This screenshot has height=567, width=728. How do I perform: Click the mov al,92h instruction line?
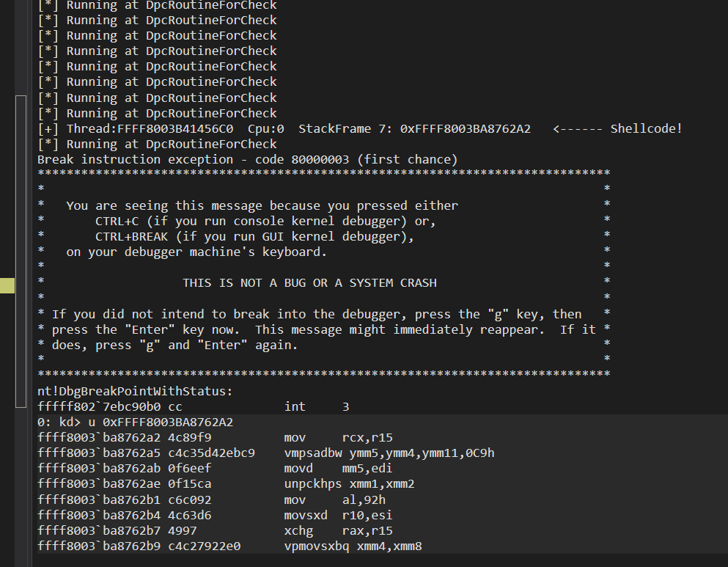212,500
